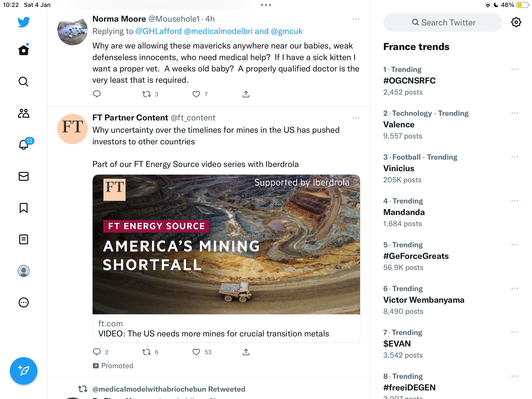Open the Profile avatar in sidebar
Screen dimensions: 532x399
pyautogui.click(x=24, y=271)
